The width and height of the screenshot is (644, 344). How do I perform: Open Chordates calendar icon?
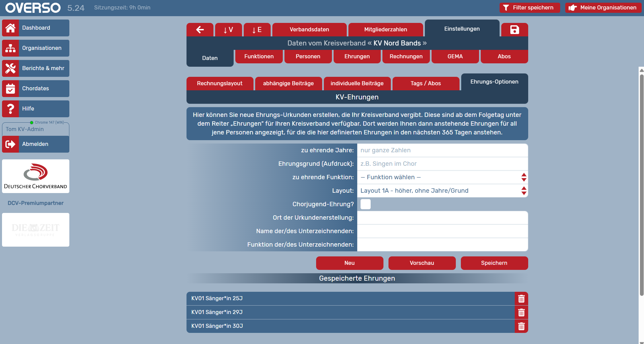point(10,89)
